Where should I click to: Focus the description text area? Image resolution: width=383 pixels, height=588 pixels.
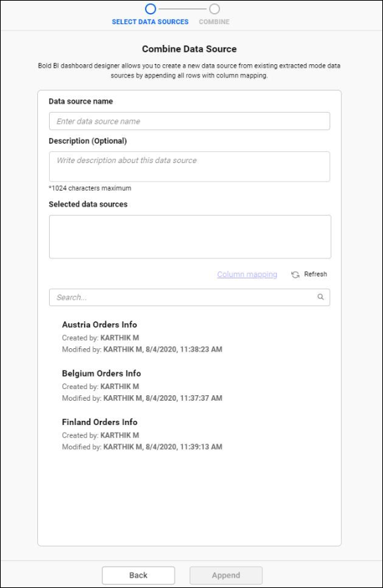point(190,167)
